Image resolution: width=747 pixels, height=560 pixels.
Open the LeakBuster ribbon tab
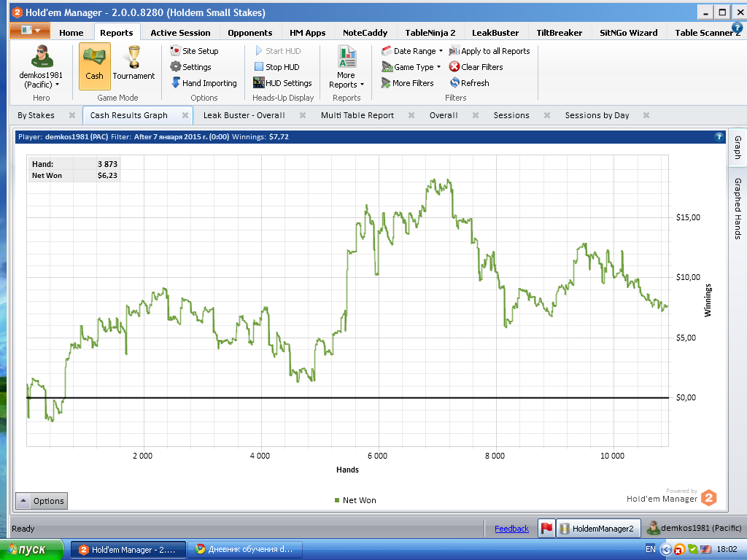(495, 32)
